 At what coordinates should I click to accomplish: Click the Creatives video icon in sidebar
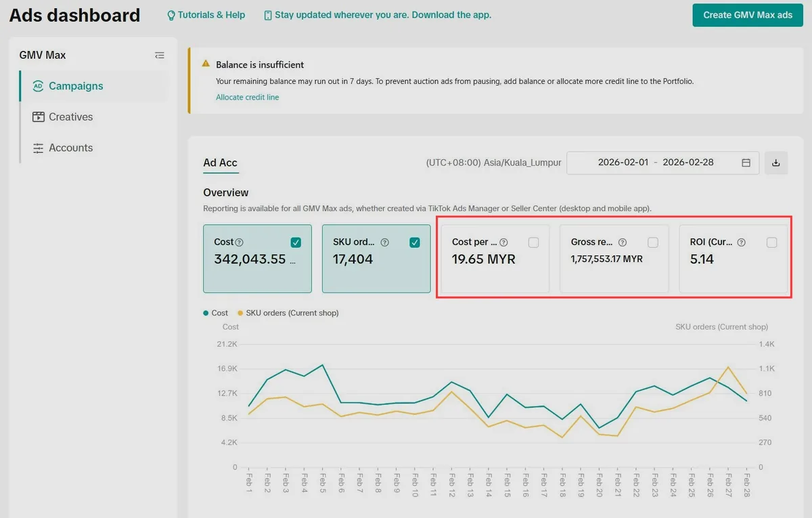pos(38,116)
